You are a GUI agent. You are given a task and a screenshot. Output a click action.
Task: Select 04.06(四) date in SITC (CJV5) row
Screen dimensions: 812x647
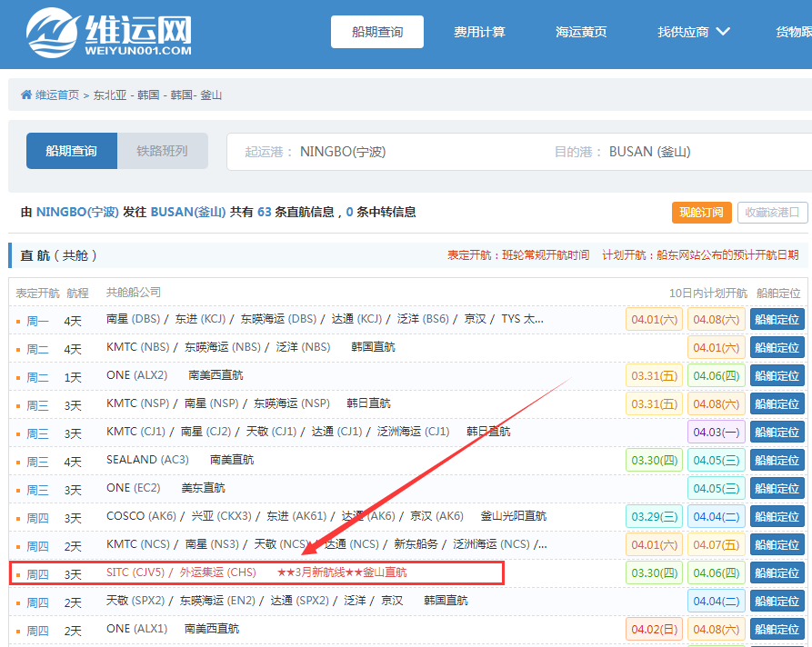717,573
